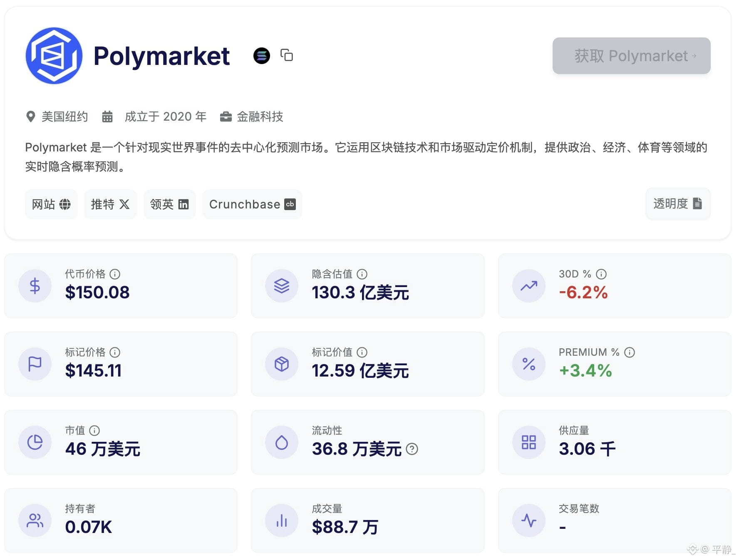Click the Solana chain badge icon
Viewport: 739px width, 560px height.
262,56
